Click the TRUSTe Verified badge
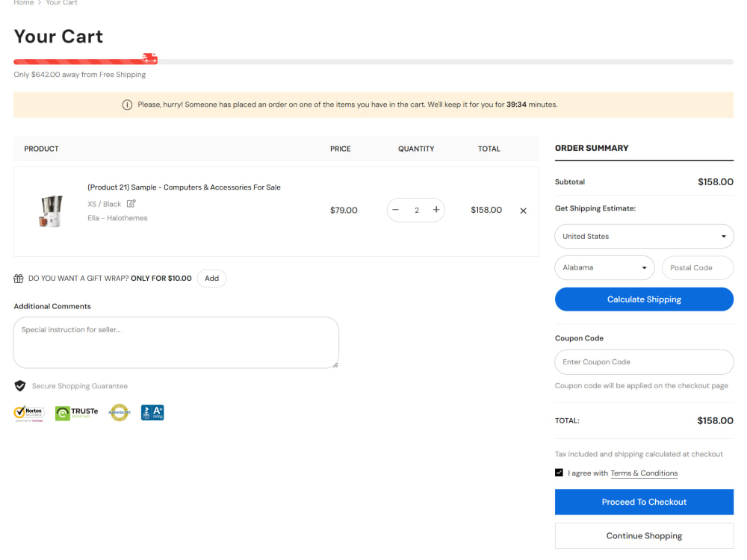 [75, 412]
